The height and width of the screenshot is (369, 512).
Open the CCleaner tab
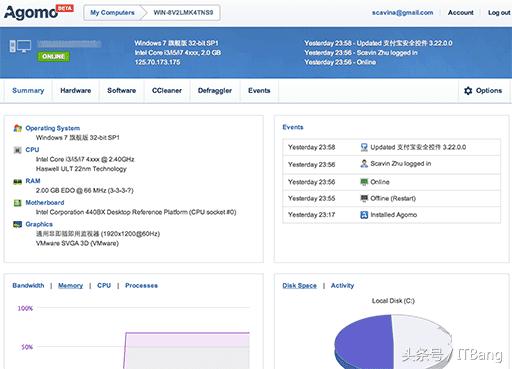click(167, 91)
